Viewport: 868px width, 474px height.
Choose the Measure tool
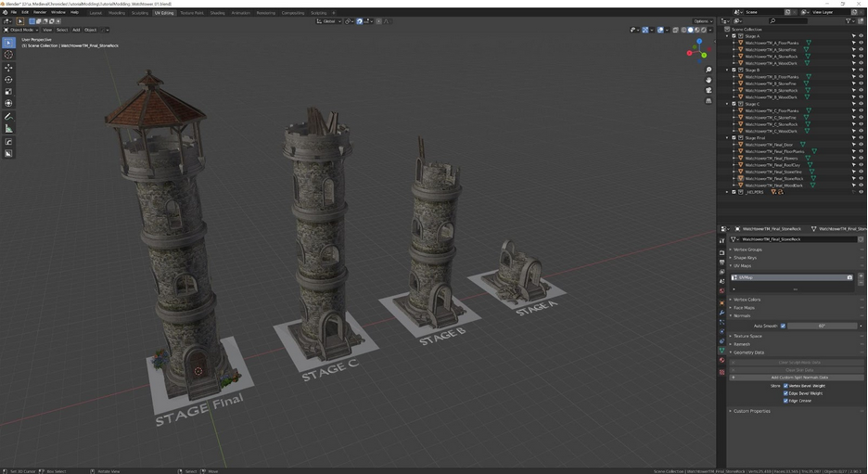pos(8,129)
